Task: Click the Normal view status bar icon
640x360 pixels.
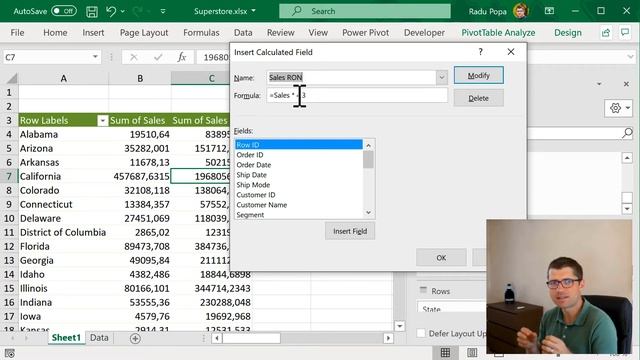Action: tap(445, 353)
